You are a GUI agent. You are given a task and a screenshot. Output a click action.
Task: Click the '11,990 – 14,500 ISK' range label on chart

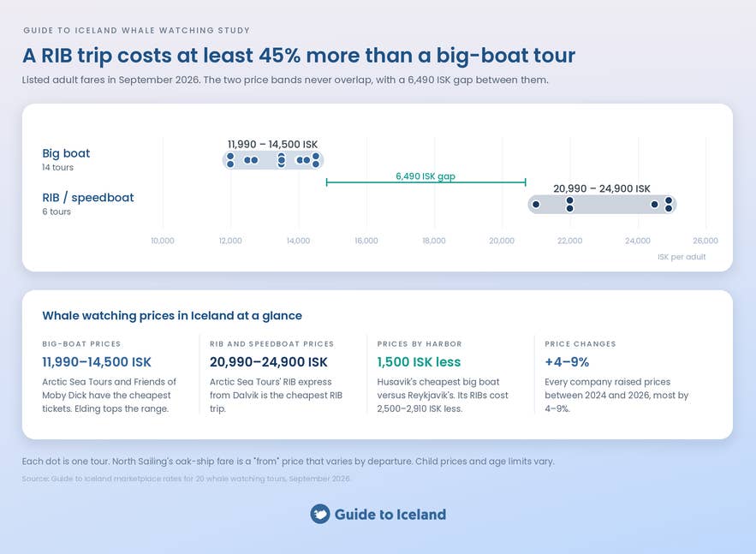click(x=272, y=144)
